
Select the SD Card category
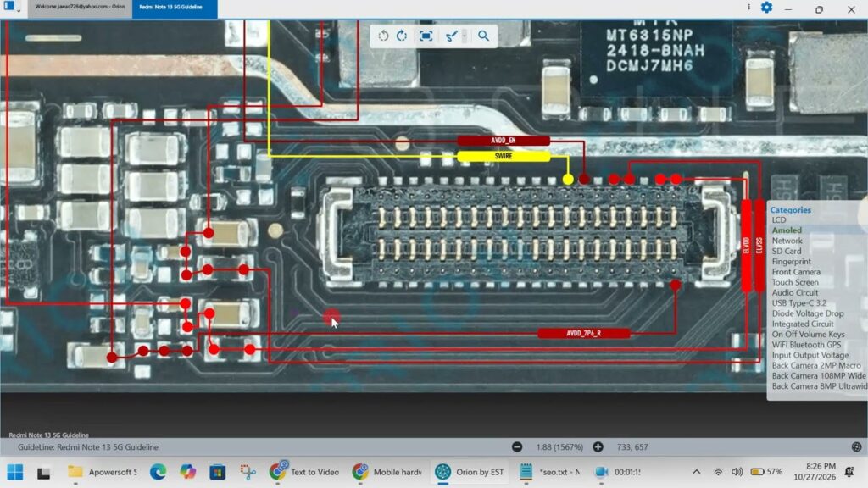pos(787,251)
